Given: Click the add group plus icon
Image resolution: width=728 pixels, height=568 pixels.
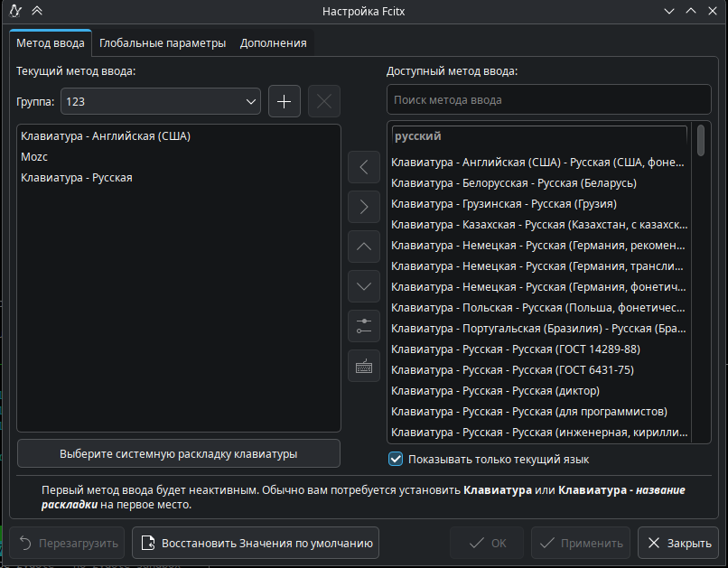Looking at the screenshot, I should pos(284,102).
